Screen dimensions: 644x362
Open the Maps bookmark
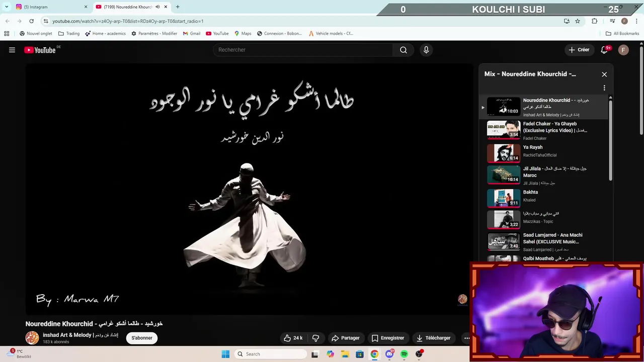[243, 34]
